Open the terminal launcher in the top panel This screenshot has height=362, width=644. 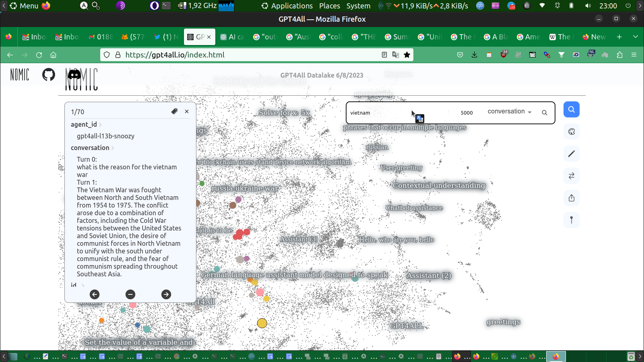(x=166, y=6)
